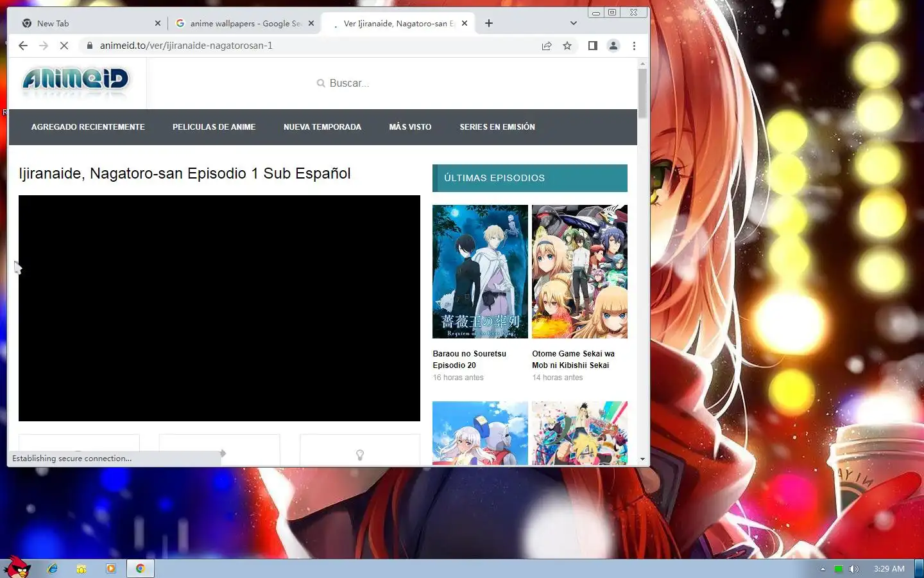
Task: Click the address bar URL
Action: pos(186,46)
